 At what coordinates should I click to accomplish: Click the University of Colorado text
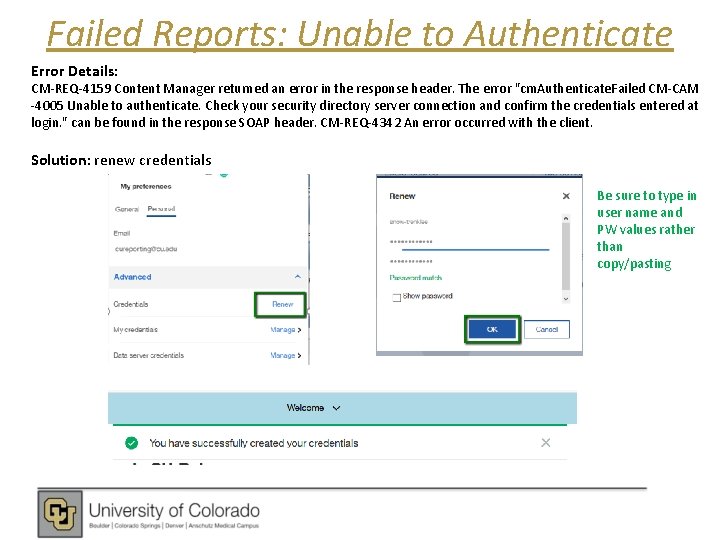pos(174,510)
